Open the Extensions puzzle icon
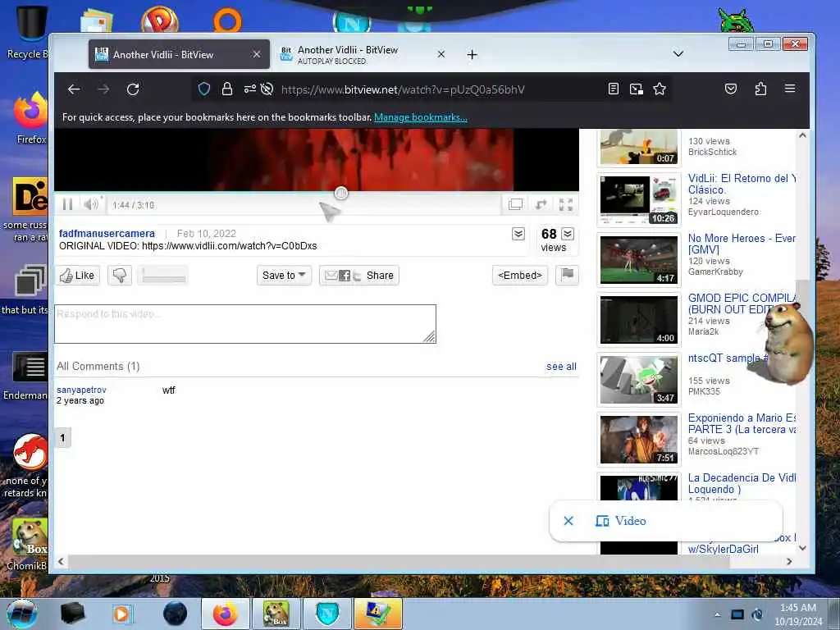Screen dimensions: 840x630 (760, 89)
